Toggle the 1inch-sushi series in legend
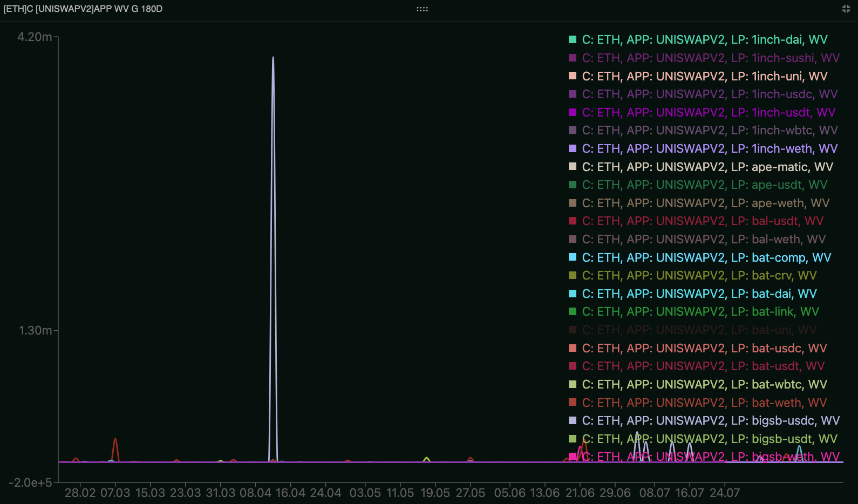The height and width of the screenshot is (504, 858). [710, 58]
